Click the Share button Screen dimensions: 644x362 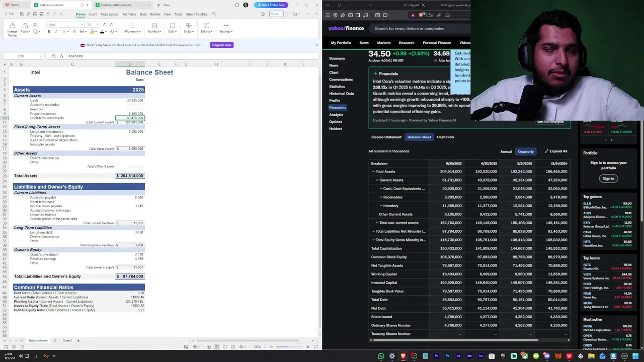[275, 14]
